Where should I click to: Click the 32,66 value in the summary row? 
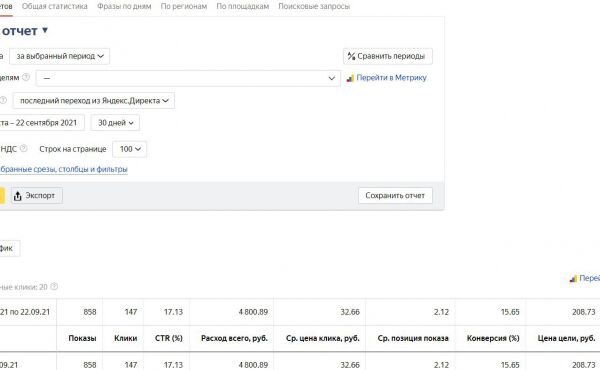pyautogui.click(x=350, y=312)
